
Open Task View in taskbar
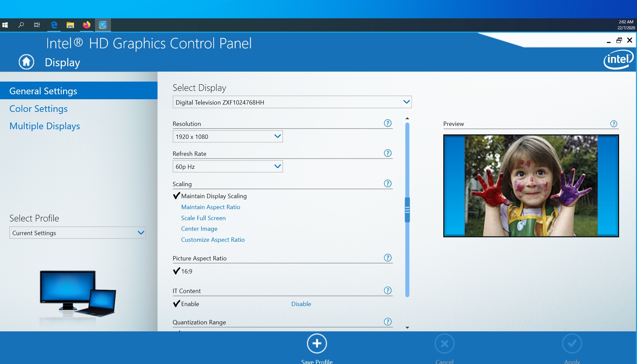tap(37, 25)
